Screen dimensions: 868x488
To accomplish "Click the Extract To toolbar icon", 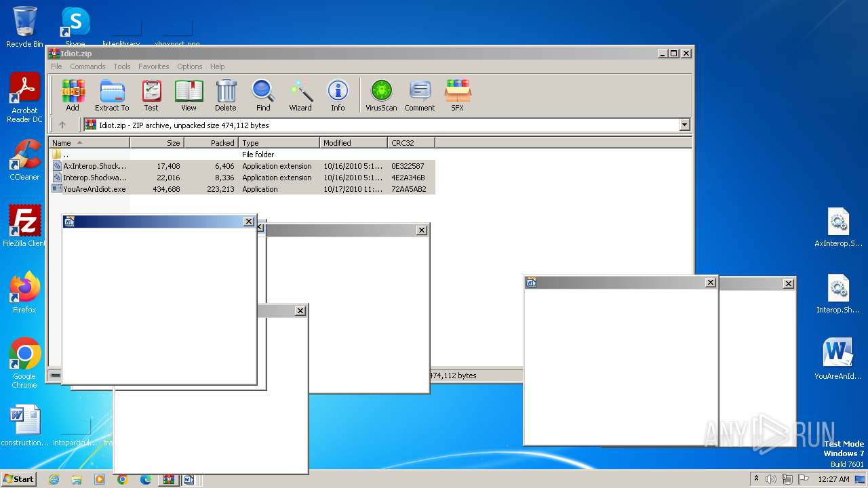I will tap(112, 95).
